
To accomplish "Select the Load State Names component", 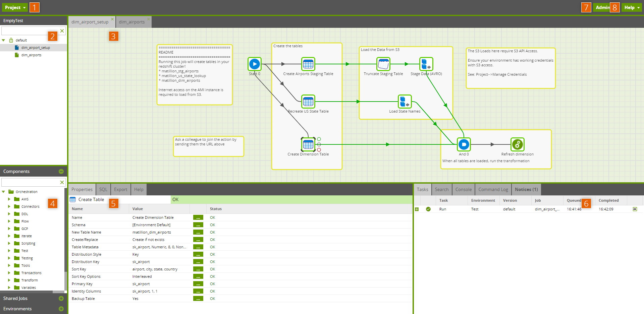I will point(405,101).
